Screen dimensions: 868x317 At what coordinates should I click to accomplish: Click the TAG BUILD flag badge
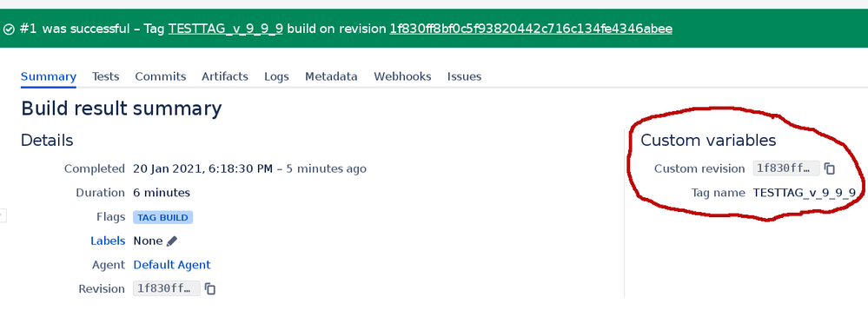[x=162, y=217]
